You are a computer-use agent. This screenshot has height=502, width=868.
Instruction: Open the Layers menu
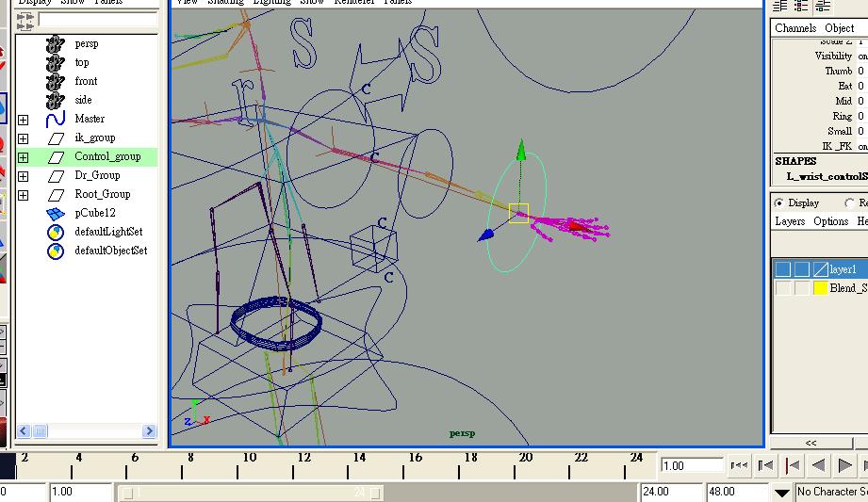tap(790, 221)
